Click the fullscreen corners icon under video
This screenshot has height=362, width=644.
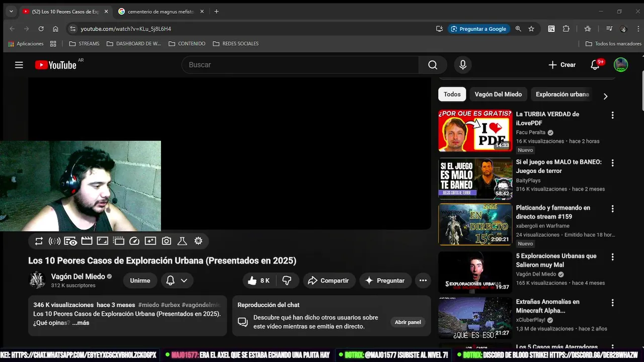pos(103,241)
